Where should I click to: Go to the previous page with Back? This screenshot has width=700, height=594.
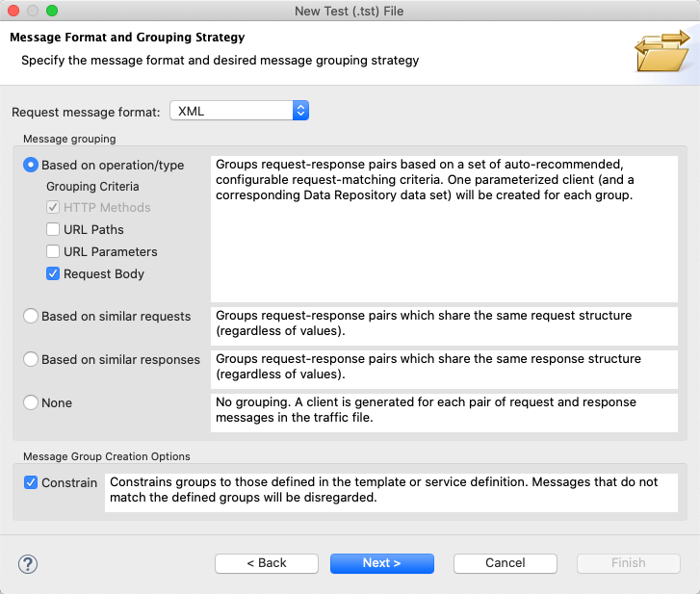267,563
